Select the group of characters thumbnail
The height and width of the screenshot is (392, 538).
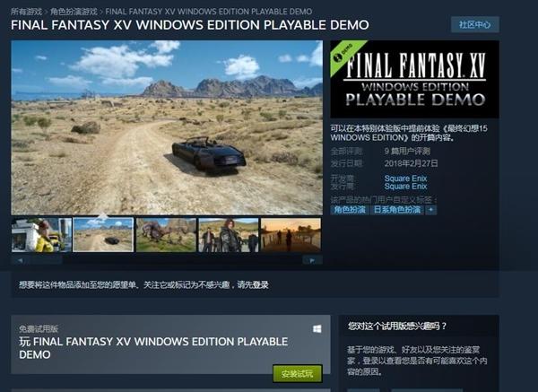click(x=229, y=235)
